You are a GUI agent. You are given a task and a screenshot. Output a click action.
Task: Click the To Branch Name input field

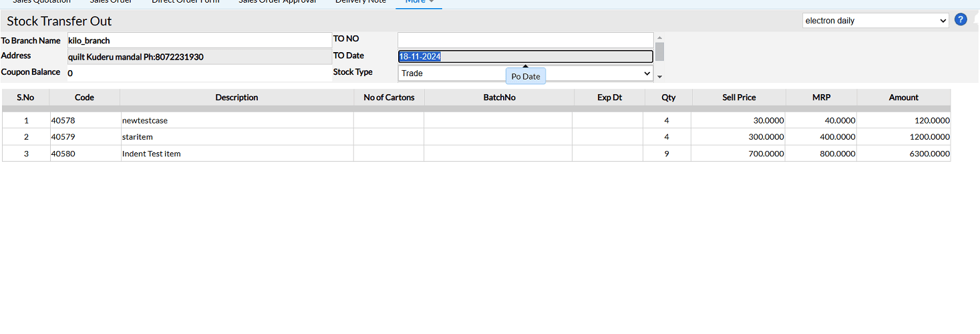[x=200, y=41]
